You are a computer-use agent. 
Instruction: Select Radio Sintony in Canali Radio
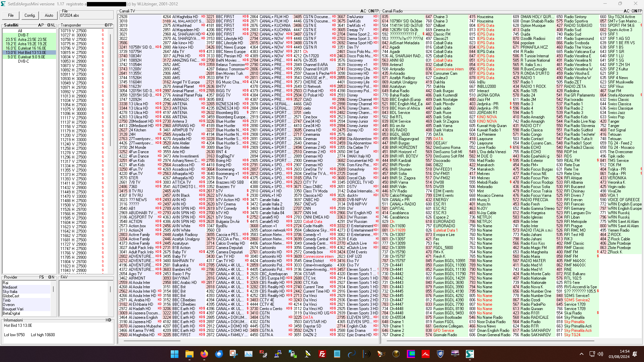point(577,17)
